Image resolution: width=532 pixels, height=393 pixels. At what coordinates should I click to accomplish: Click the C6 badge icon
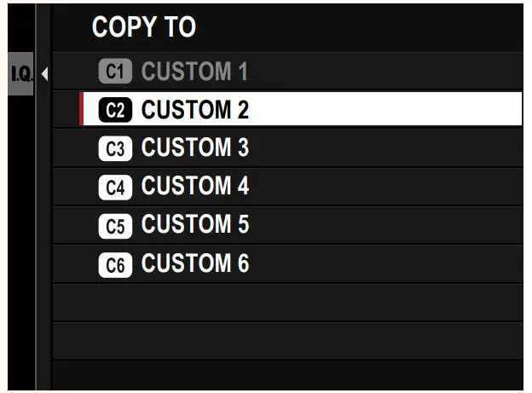click(x=116, y=264)
